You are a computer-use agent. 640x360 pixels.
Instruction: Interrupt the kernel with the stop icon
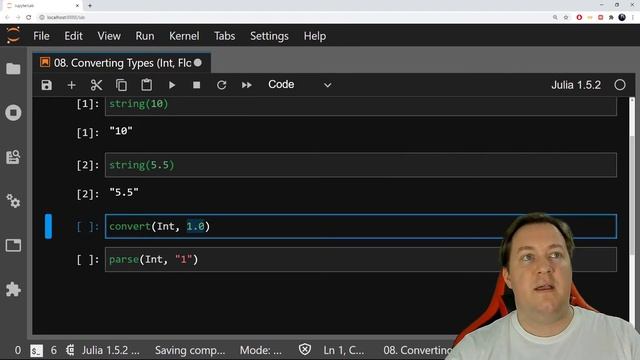(x=197, y=85)
